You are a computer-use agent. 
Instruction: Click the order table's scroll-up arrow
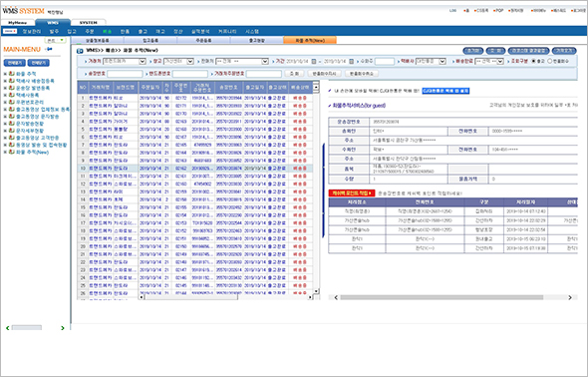[316, 87]
